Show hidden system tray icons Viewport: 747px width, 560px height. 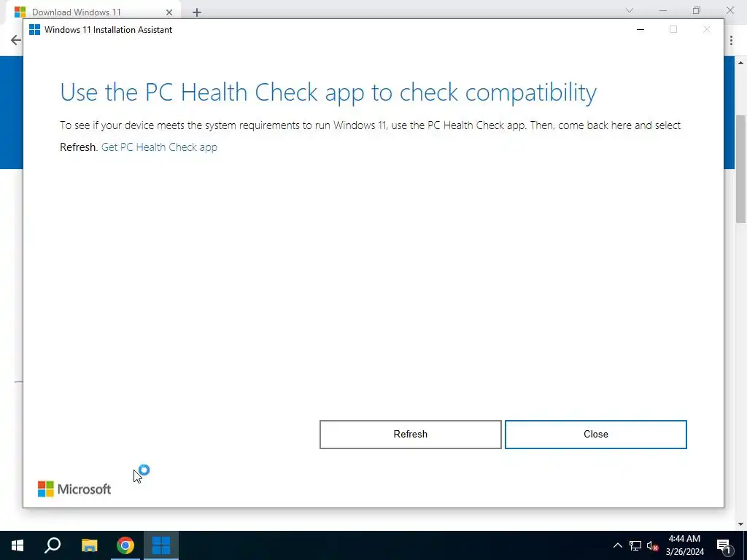click(x=617, y=545)
